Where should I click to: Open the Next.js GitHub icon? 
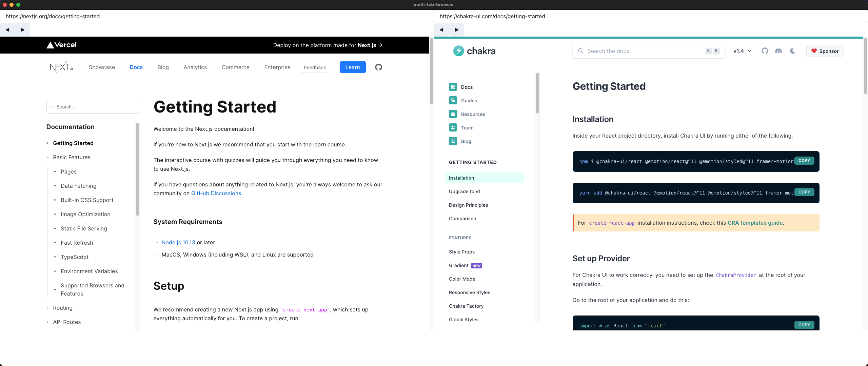379,67
